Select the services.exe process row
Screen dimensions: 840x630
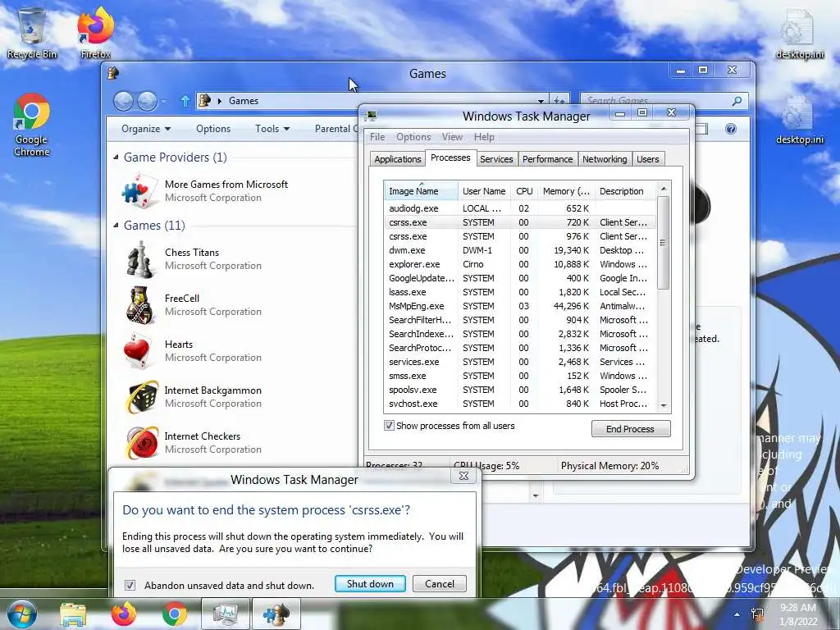coord(519,362)
